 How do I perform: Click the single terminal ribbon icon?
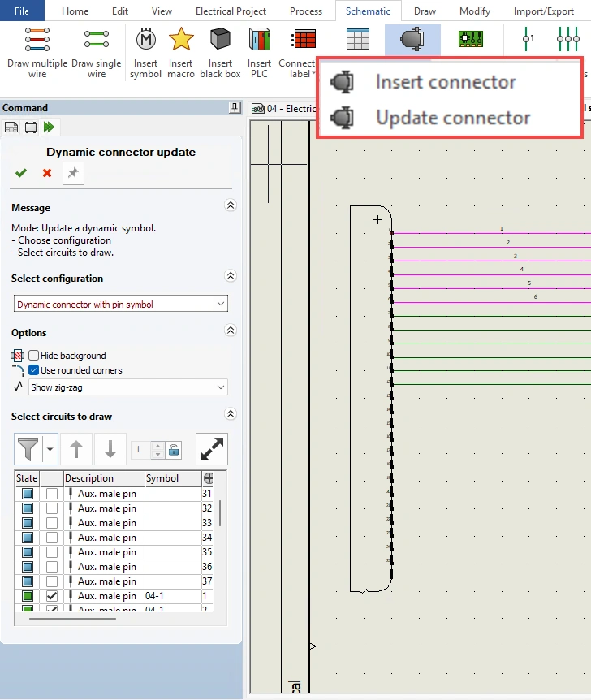[x=528, y=39]
